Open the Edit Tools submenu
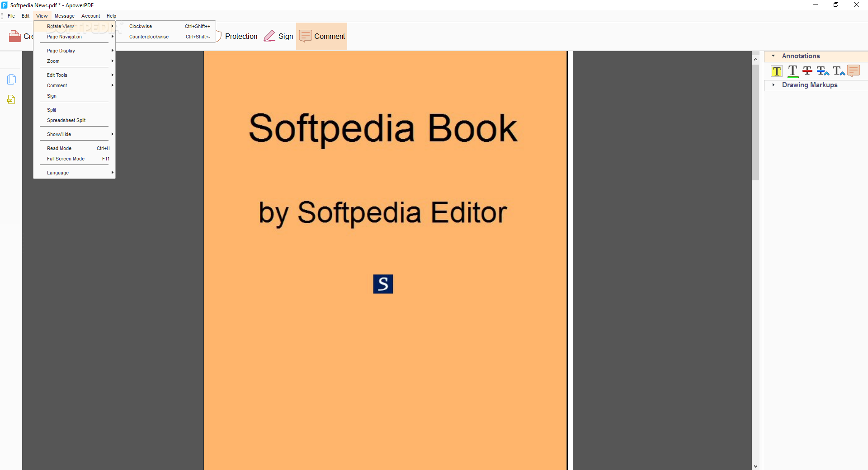The height and width of the screenshot is (470, 868). (75, 75)
